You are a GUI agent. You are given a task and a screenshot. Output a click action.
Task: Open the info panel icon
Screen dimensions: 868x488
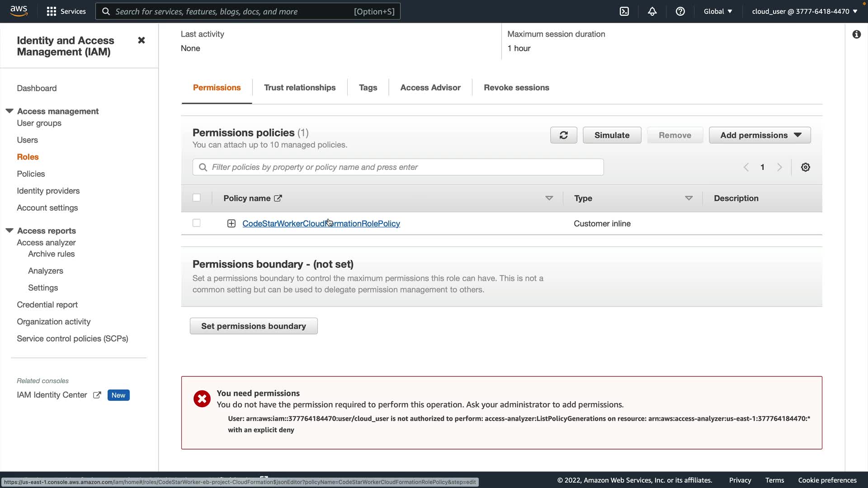[x=856, y=34]
